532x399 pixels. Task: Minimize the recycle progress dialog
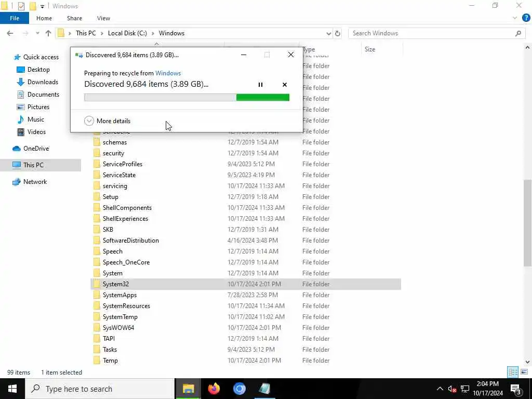point(244,55)
